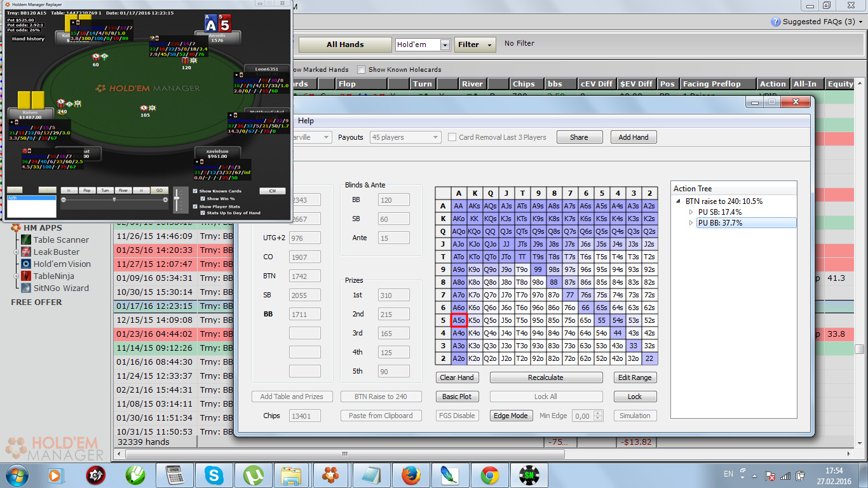Click the Windows Start button
The image size is (868, 488).
[17, 475]
